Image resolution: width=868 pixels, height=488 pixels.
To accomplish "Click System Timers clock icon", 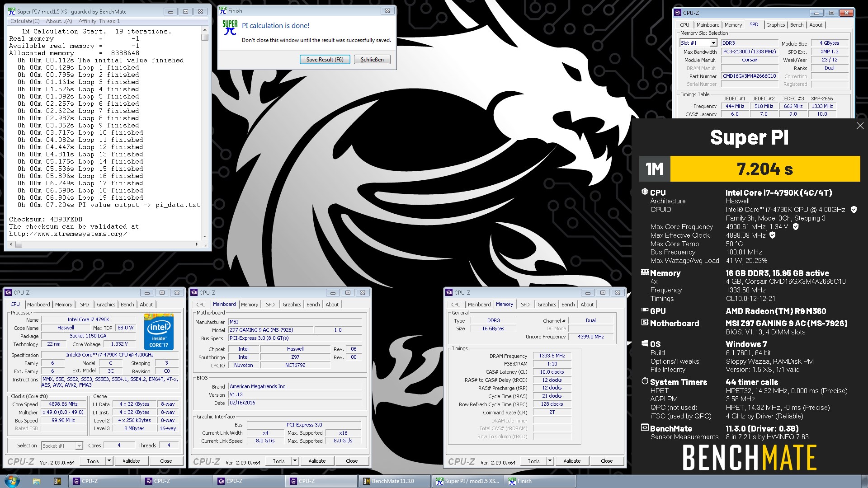I will point(645,381).
